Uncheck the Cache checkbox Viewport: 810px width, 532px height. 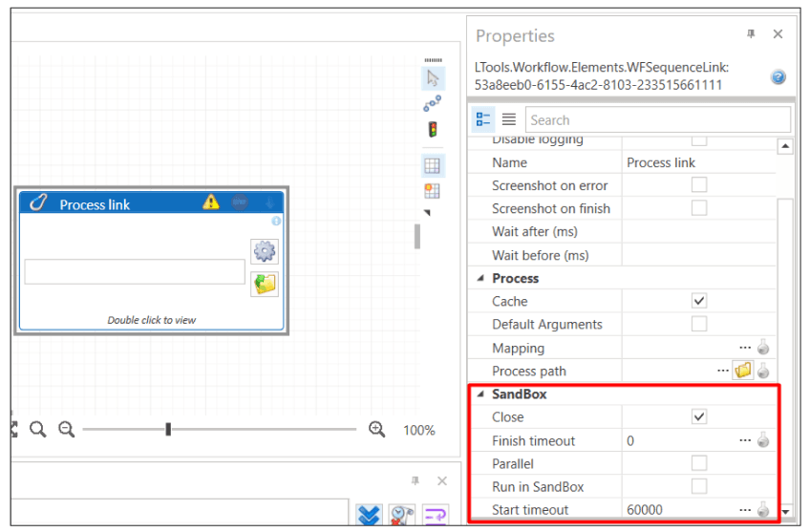tap(699, 301)
